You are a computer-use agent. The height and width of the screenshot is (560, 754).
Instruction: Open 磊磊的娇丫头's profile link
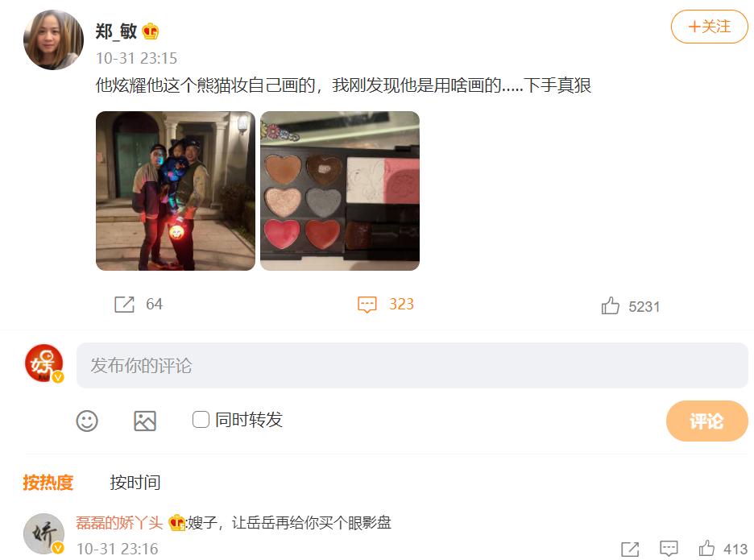pos(119,522)
